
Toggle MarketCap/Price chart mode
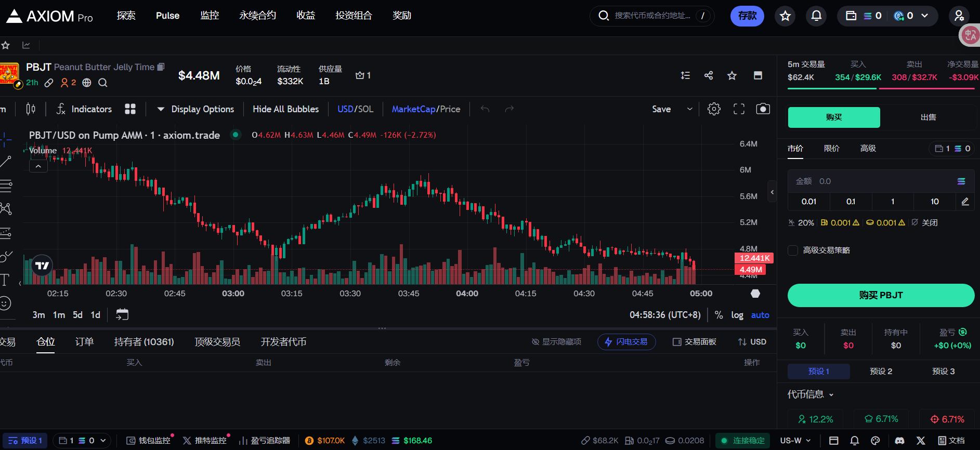(x=426, y=109)
